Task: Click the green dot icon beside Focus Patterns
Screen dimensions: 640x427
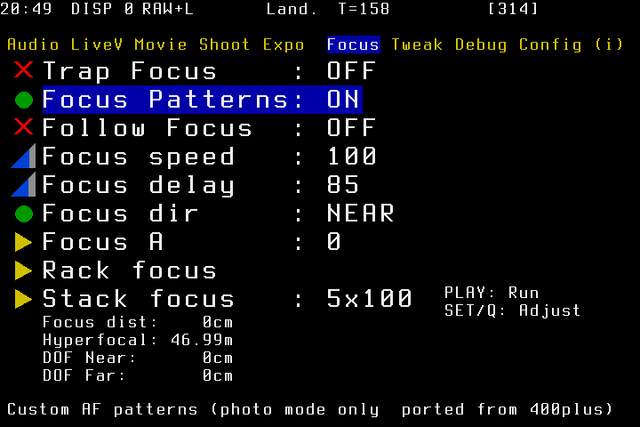Action: coord(24,100)
